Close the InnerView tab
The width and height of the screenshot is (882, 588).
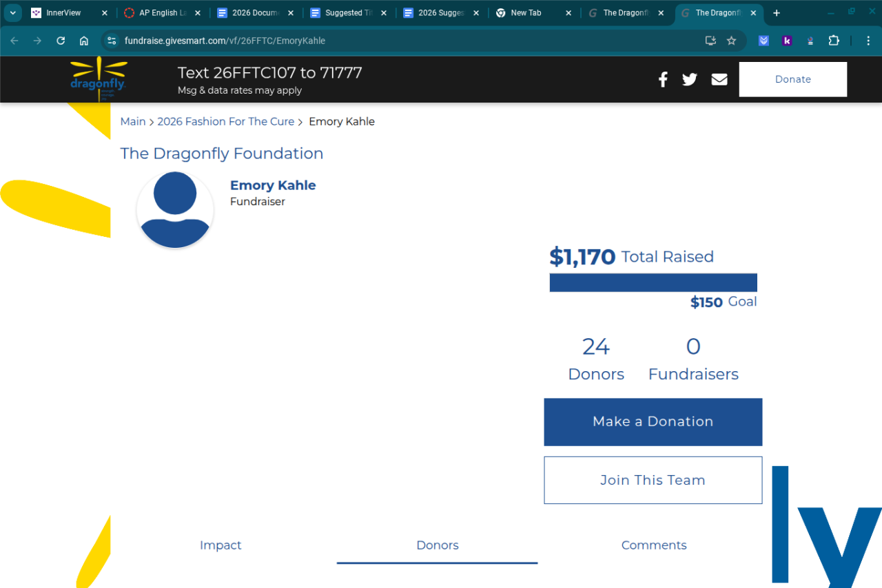pyautogui.click(x=105, y=13)
